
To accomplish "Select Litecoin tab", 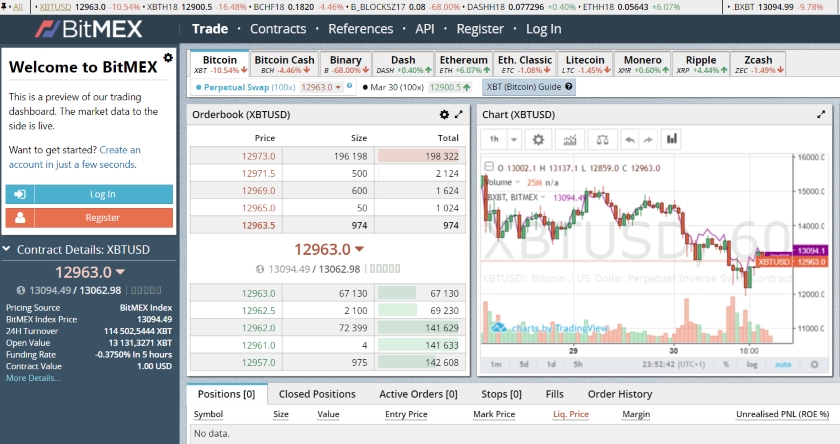I will (585, 64).
